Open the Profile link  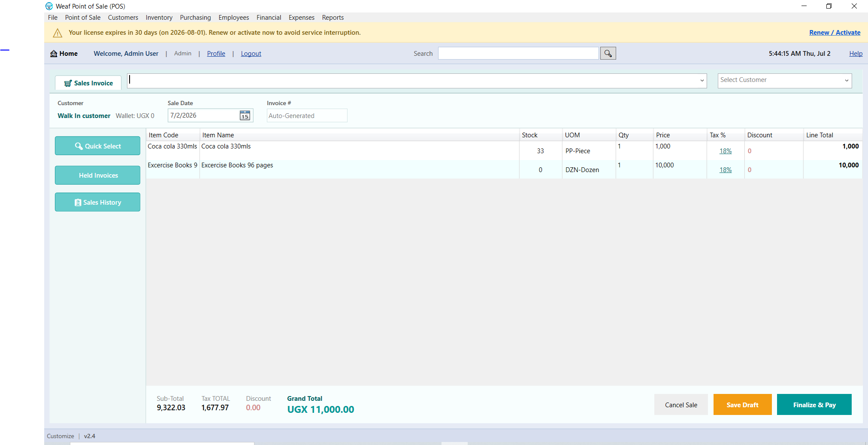pyautogui.click(x=216, y=54)
